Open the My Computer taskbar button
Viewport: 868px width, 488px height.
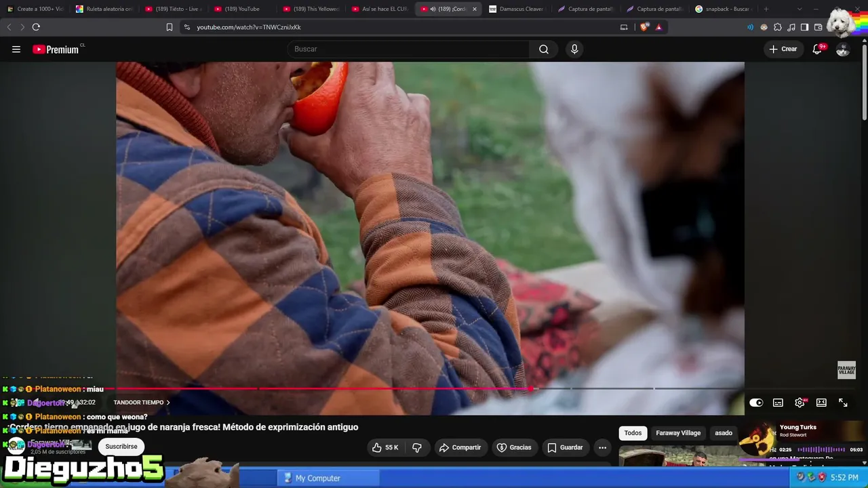click(x=329, y=479)
